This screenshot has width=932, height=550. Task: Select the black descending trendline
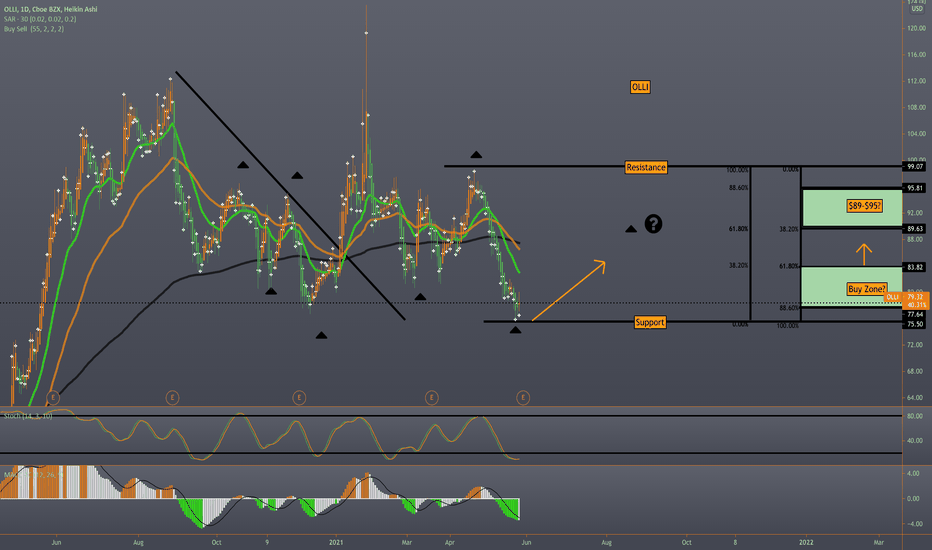(x=290, y=196)
